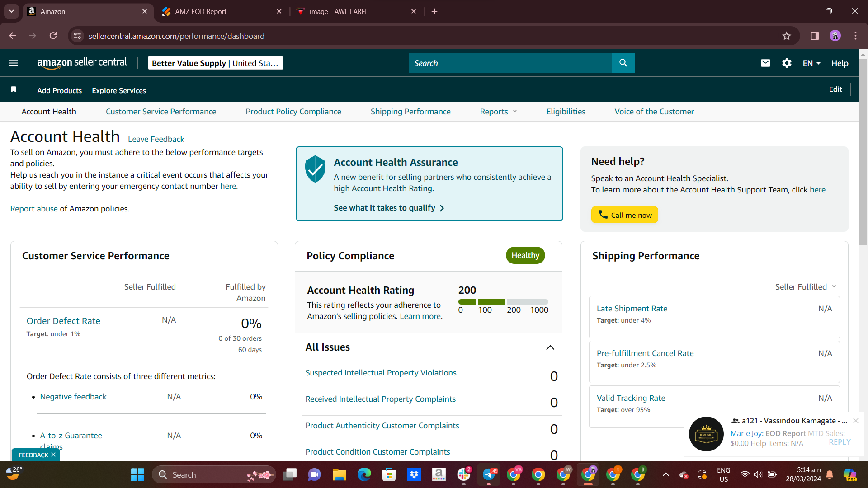Open the Report abuse link

[34, 209]
